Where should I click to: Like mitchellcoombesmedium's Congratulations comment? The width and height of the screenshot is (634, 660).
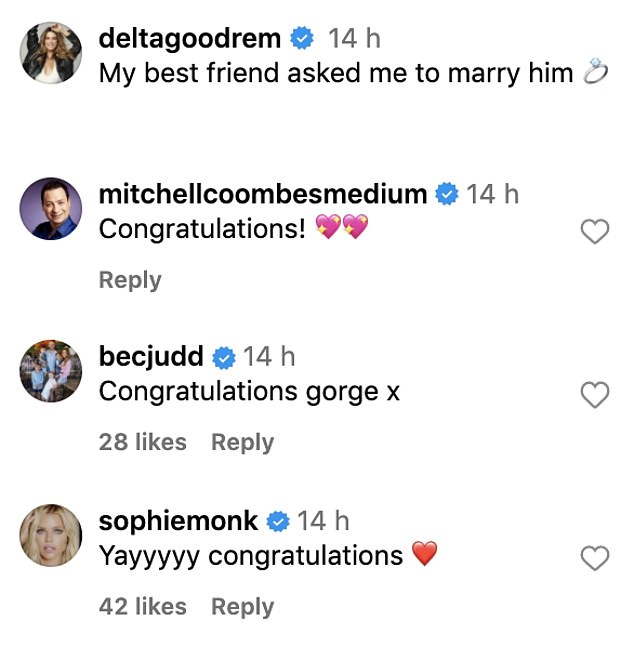[594, 231]
